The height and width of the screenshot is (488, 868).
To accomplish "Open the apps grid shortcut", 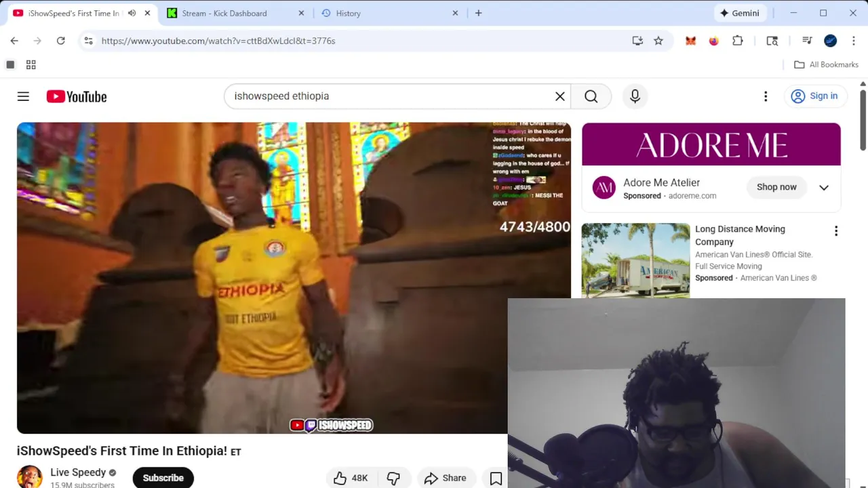I will pyautogui.click(x=31, y=64).
